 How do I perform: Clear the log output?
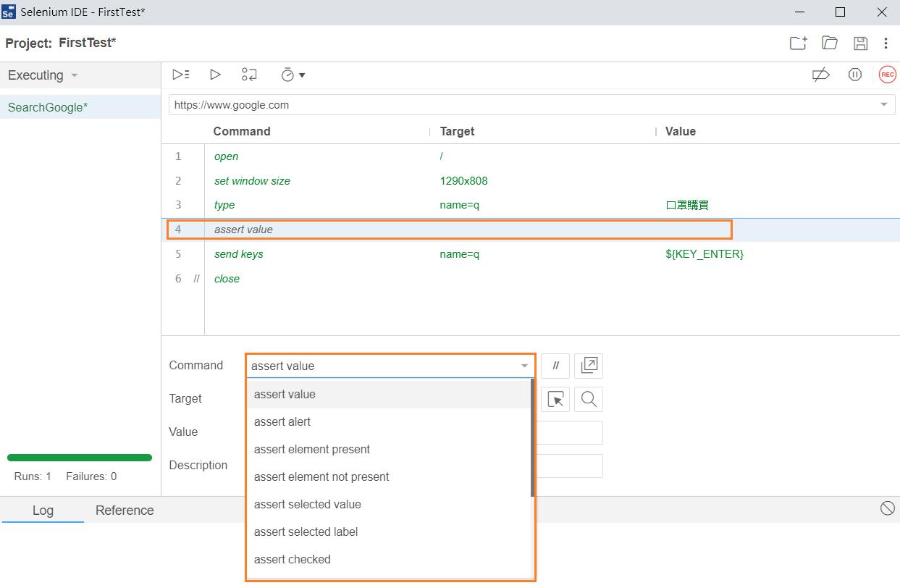887,508
